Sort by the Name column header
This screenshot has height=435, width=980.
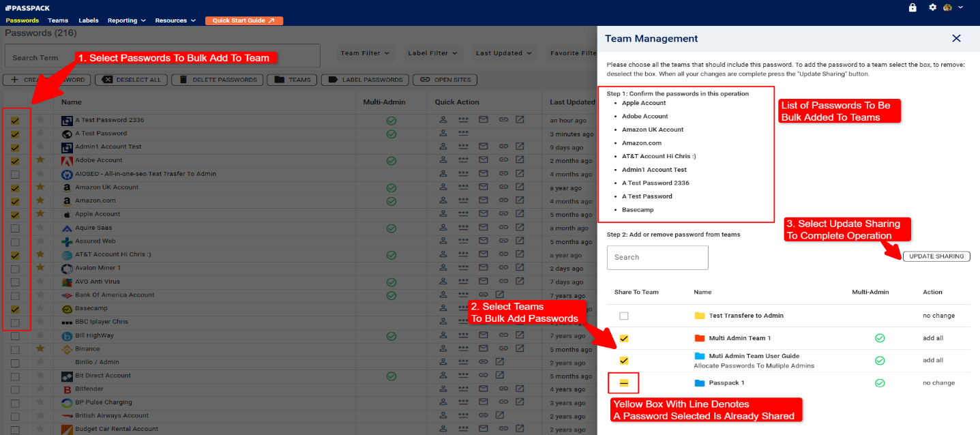tap(72, 102)
